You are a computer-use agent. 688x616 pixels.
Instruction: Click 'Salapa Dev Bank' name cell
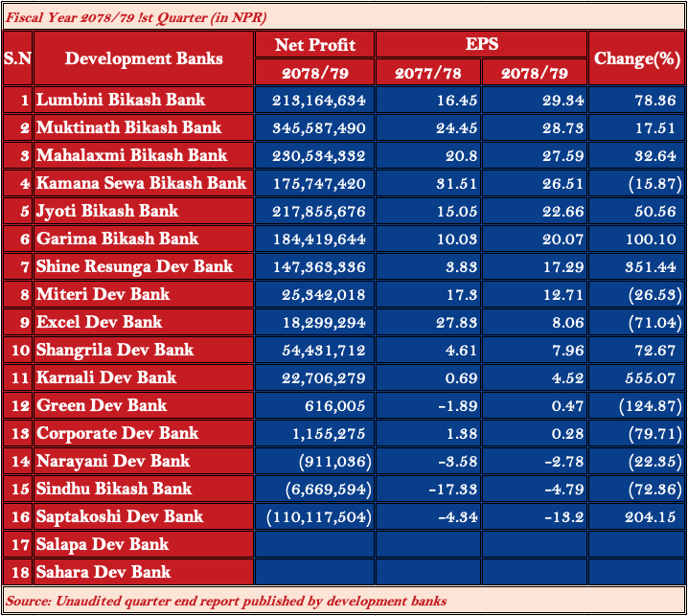tap(144, 544)
